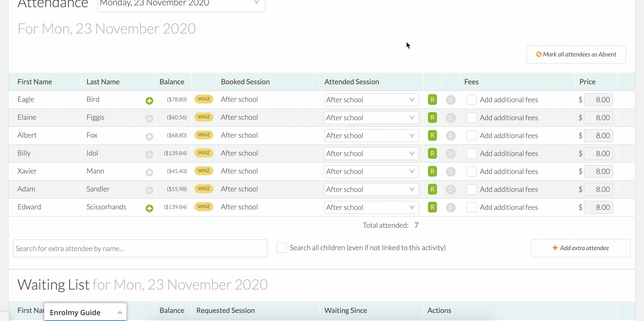The width and height of the screenshot is (644, 321).
Task: Click green R icon in Eagle Bird row
Action: 432,100
